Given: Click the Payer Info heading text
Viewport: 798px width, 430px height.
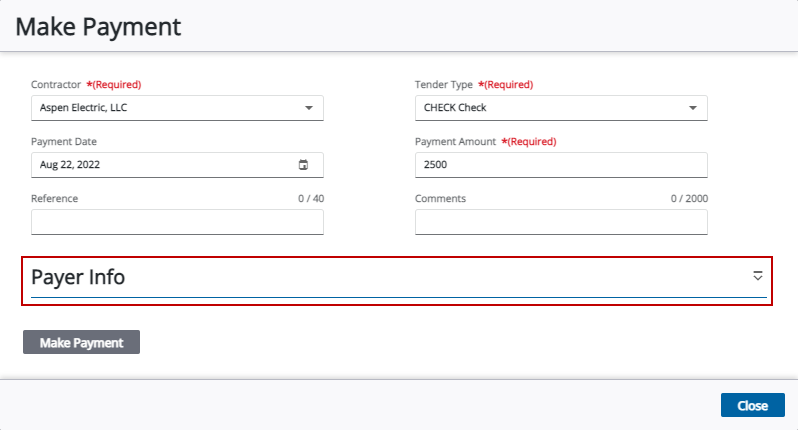Looking at the screenshot, I should [78, 277].
